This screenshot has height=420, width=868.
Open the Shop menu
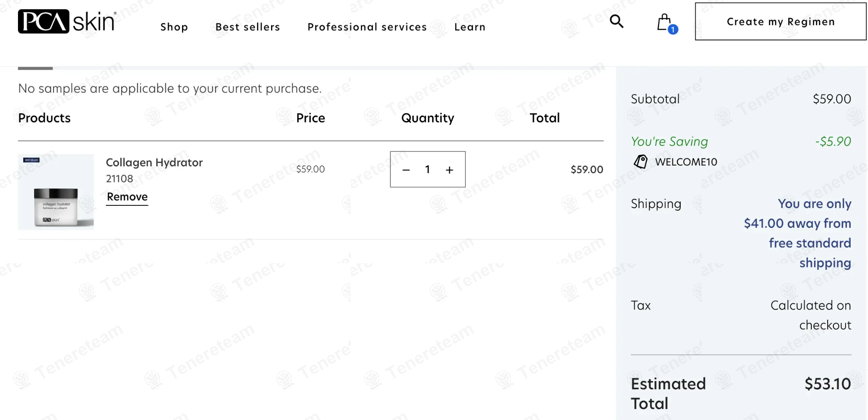click(x=174, y=27)
